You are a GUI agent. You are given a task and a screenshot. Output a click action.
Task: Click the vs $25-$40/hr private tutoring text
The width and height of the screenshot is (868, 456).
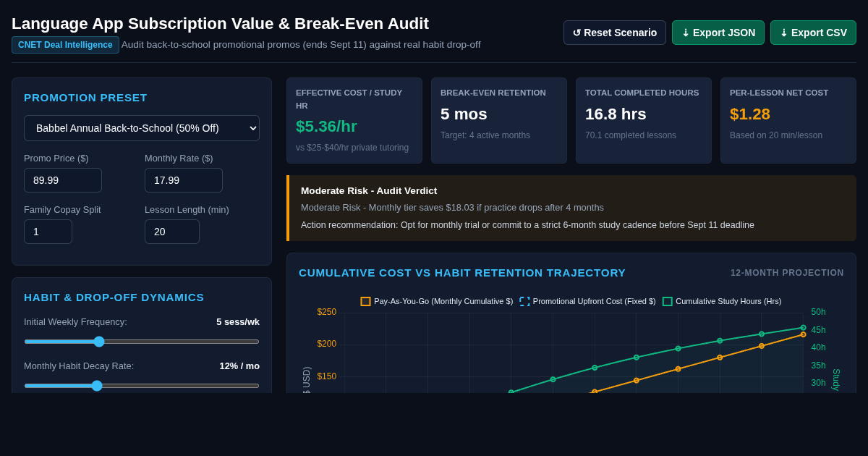coord(352,148)
